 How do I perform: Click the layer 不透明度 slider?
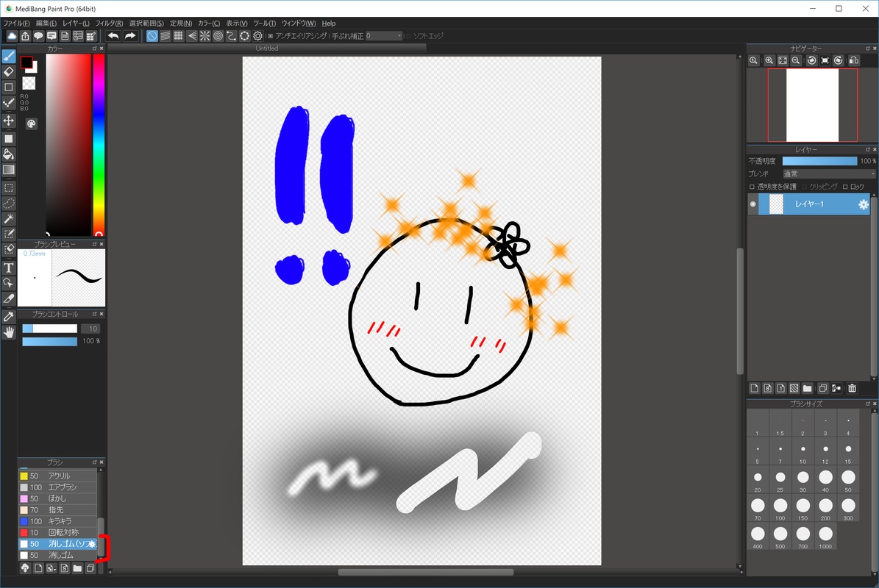(x=819, y=161)
